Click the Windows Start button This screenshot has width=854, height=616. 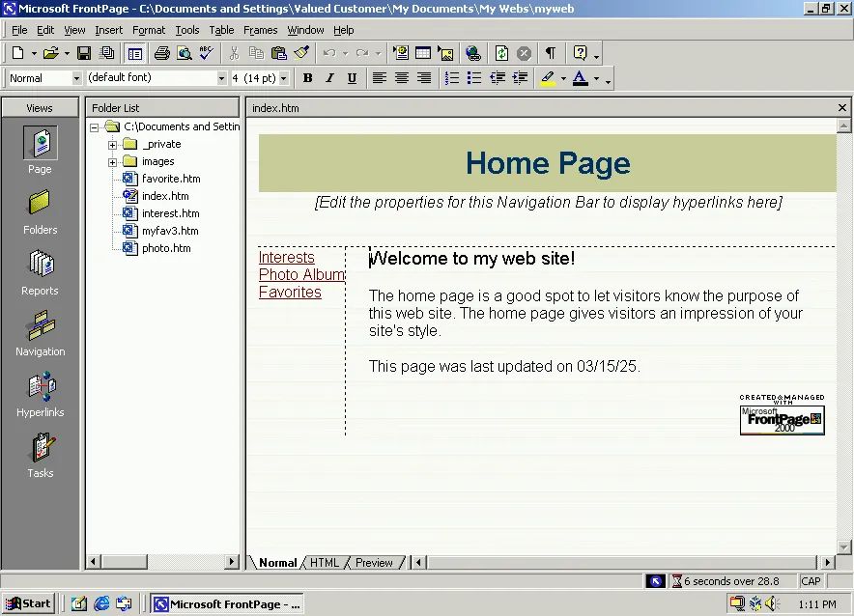pyautogui.click(x=28, y=604)
